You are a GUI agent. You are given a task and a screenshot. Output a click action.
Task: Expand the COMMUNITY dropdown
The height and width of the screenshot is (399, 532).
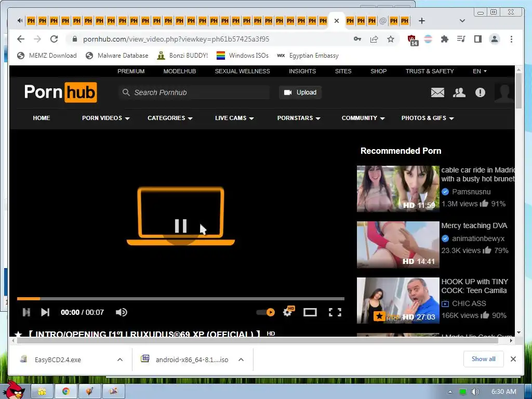(x=363, y=118)
